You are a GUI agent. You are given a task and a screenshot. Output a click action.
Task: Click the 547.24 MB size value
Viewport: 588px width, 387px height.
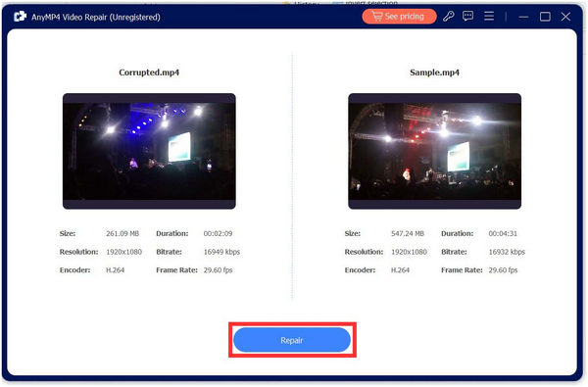tap(408, 233)
